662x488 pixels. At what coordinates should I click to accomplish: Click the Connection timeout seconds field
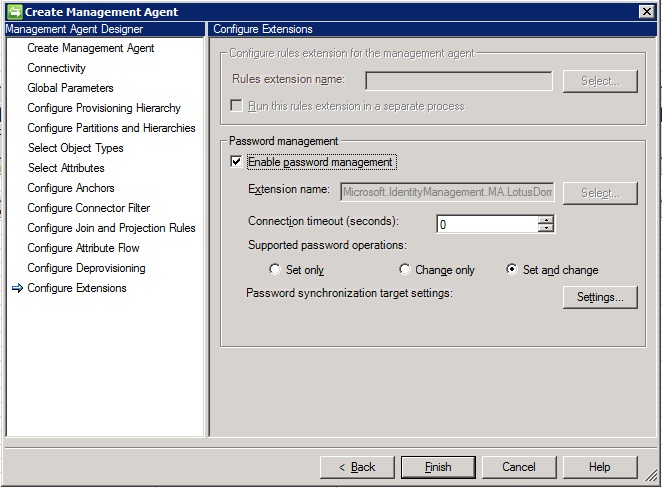click(488, 224)
